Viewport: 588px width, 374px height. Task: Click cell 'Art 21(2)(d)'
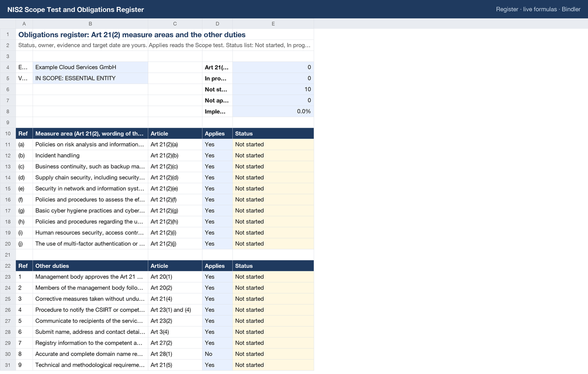[175, 178]
